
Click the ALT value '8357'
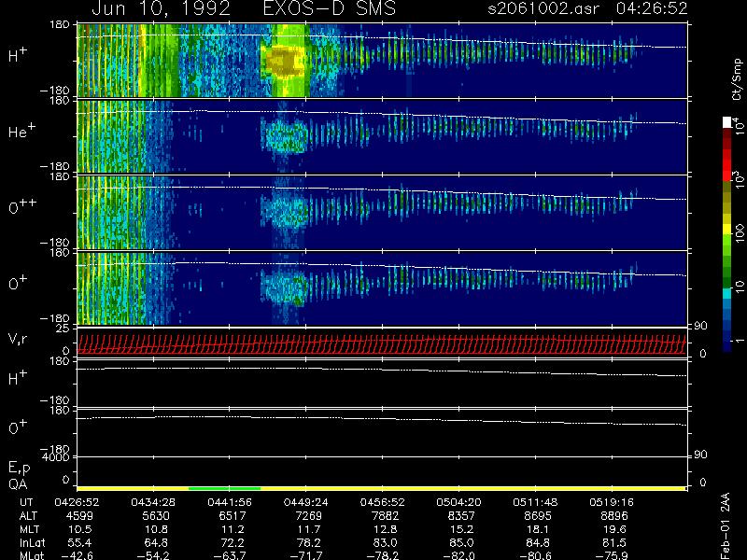click(461, 516)
